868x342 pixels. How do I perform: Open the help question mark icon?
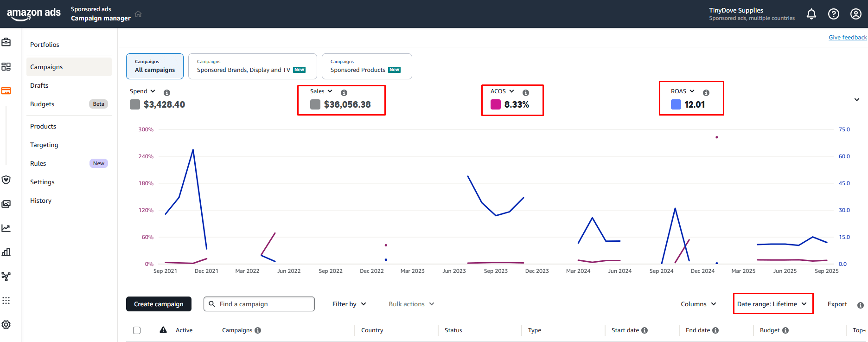[833, 14]
